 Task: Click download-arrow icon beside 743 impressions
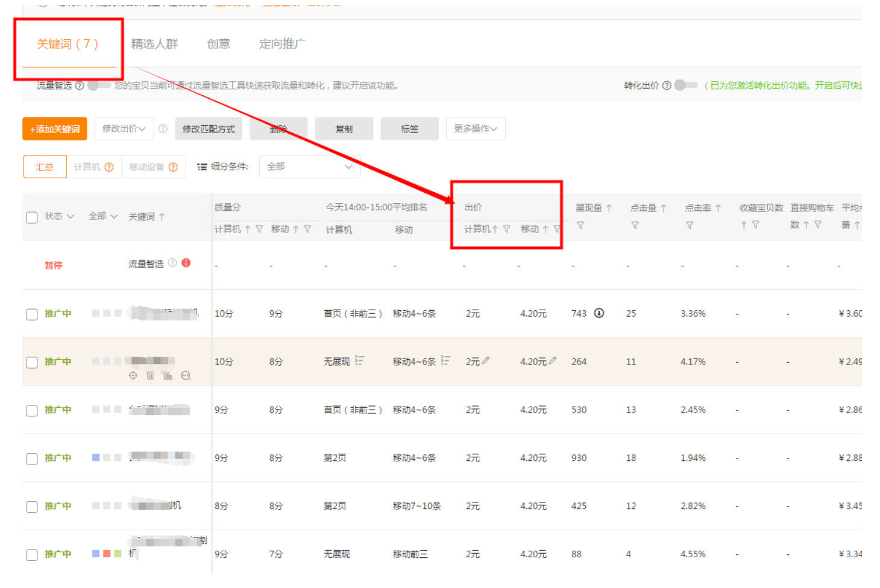coord(599,313)
